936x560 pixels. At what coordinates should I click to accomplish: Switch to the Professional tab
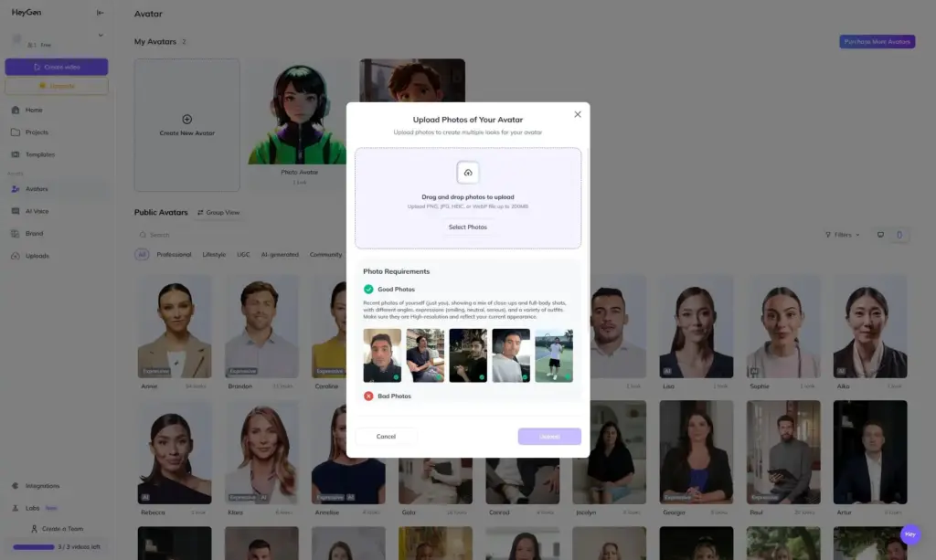pos(174,255)
